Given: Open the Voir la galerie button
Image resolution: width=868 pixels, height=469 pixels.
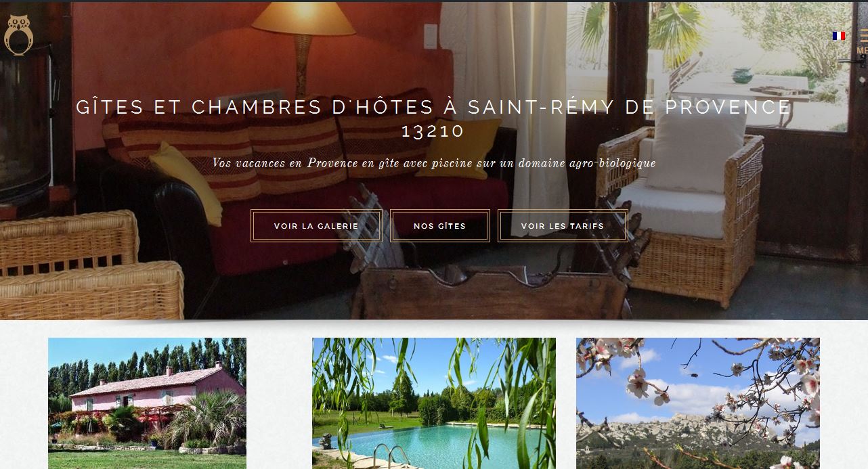Looking at the screenshot, I should click(x=316, y=226).
